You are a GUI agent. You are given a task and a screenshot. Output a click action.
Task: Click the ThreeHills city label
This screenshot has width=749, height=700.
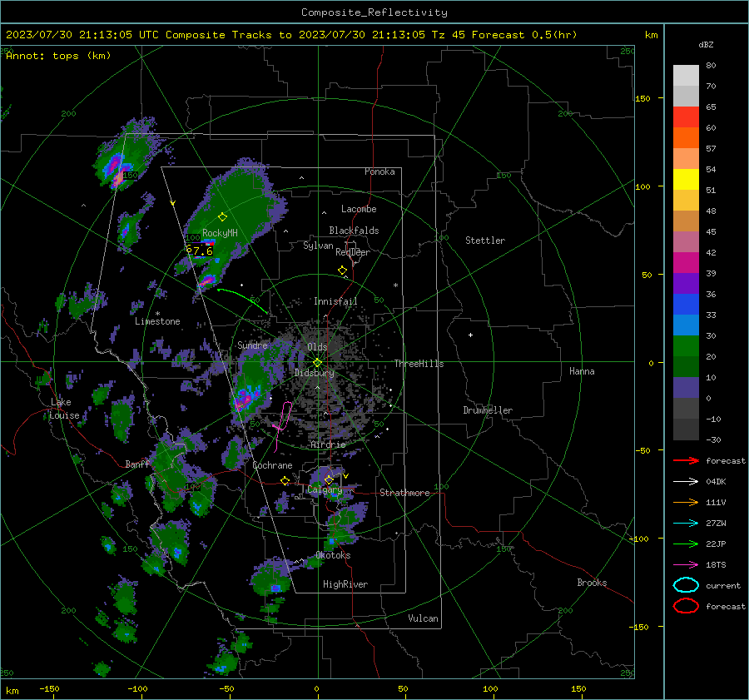(x=419, y=364)
